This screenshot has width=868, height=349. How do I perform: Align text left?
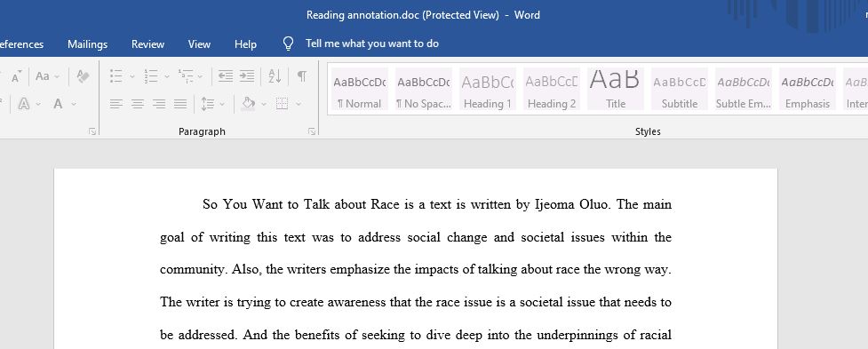coord(115,103)
